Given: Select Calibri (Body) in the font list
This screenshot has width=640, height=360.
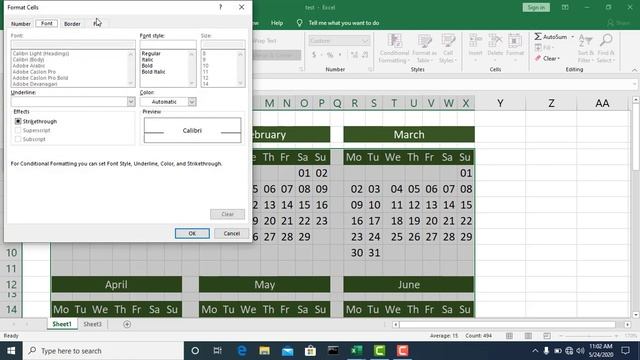Looking at the screenshot, I should pos(29,60).
